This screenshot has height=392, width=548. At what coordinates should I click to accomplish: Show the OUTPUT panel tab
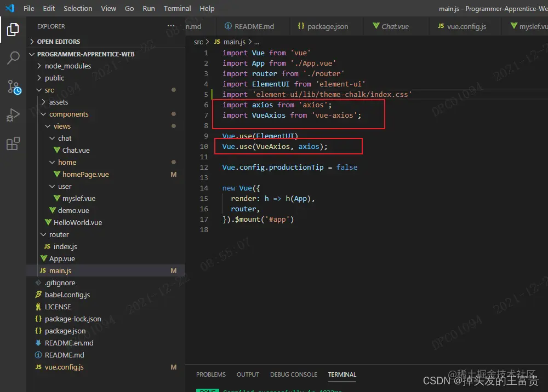coord(248,374)
